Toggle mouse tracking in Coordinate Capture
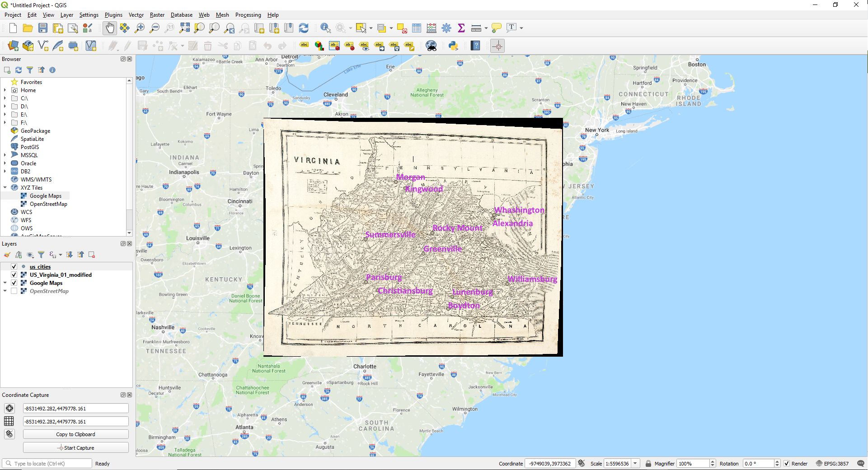Image resolution: width=868 pixels, height=470 pixels. [9, 434]
